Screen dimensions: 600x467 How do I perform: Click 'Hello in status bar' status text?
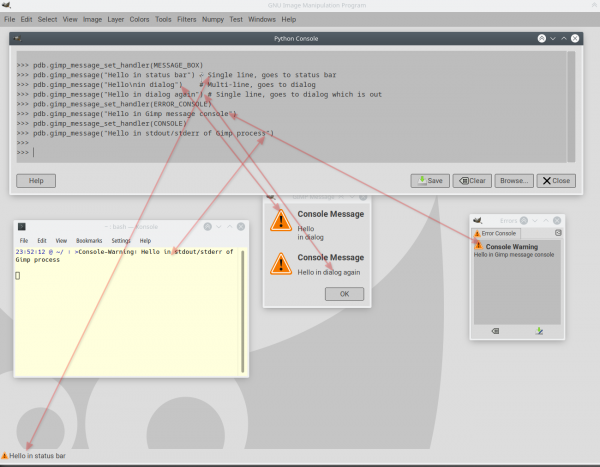click(38, 456)
